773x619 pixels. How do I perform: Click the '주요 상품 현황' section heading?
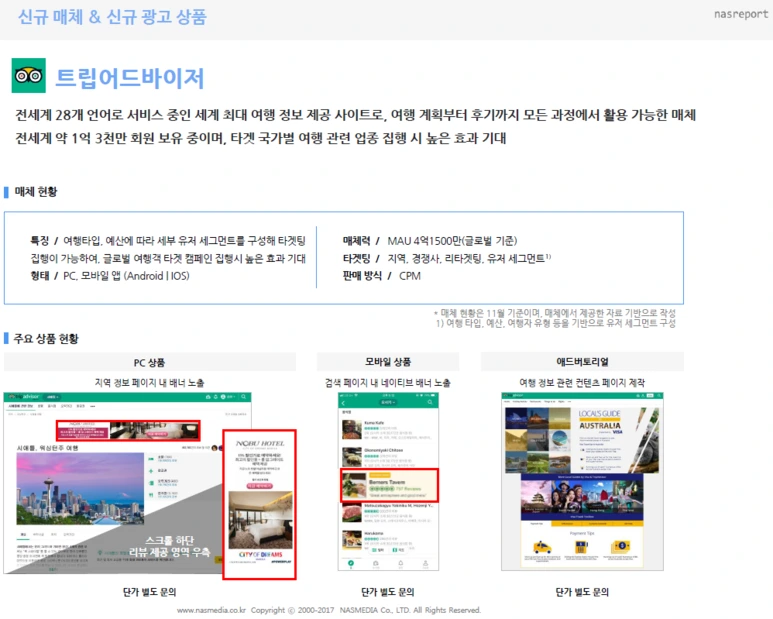click(46, 339)
